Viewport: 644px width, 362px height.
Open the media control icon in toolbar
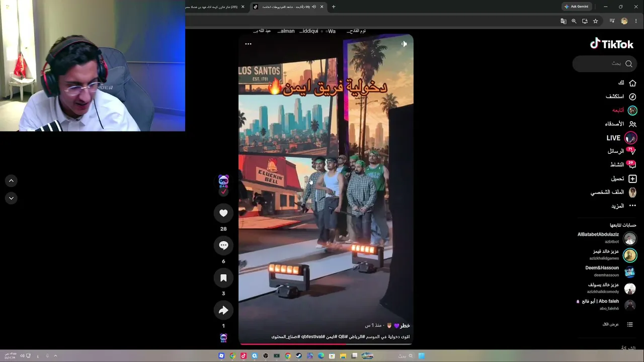tap(612, 21)
